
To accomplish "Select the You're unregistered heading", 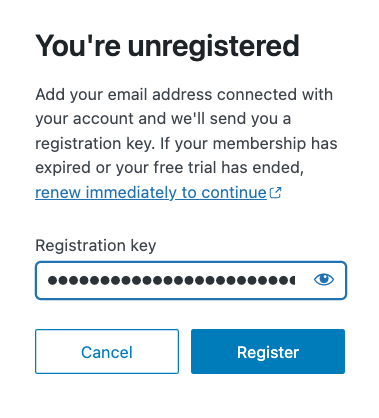I will (x=167, y=46).
